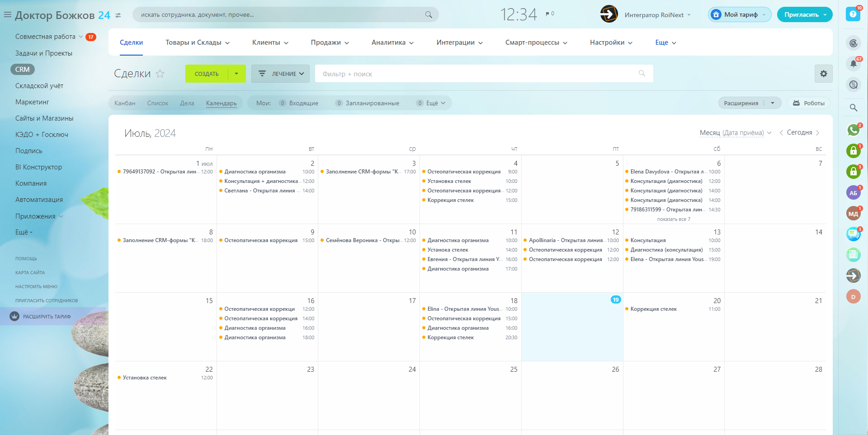Click the sidebar magnifier search icon

pyautogui.click(x=853, y=108)
